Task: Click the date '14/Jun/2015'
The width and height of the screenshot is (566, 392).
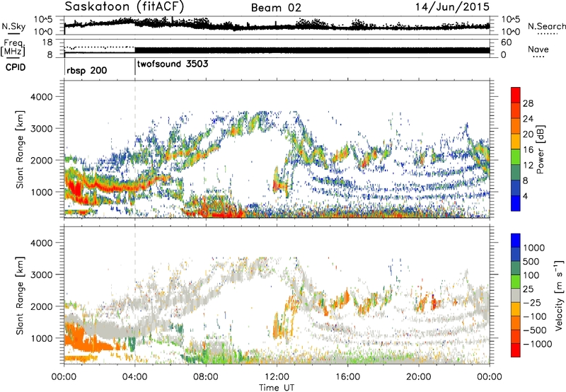Action: coord(452,7)
